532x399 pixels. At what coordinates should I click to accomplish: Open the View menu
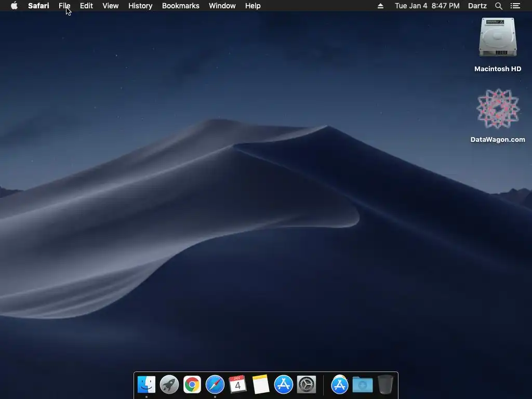point(111,6)
